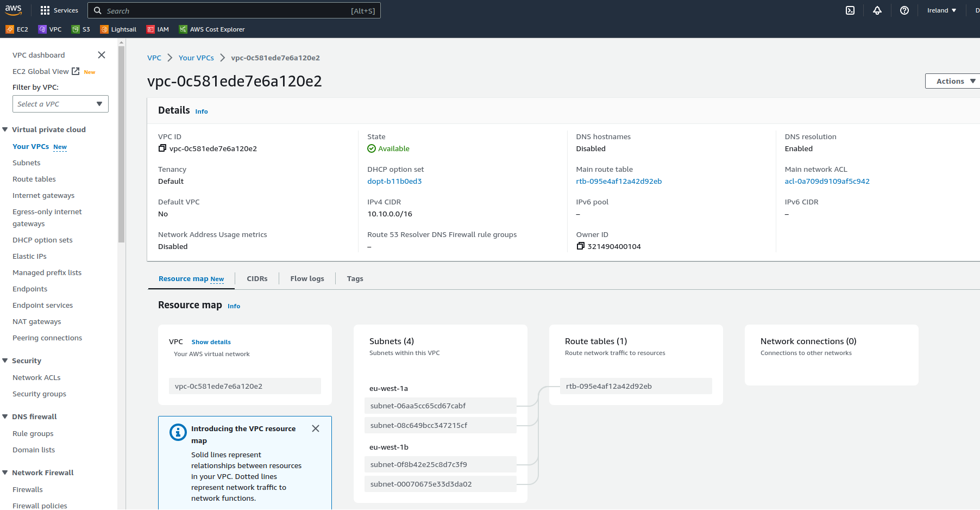Go to Security groups in sidebar
The width and height of the screenshot is (980, 510).
click(39, 394)
